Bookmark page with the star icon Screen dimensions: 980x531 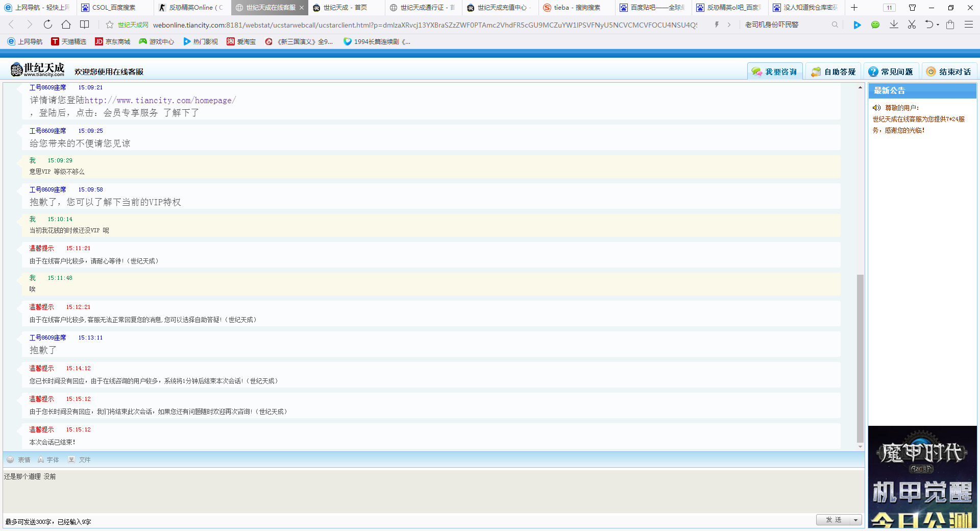(110, 25)
